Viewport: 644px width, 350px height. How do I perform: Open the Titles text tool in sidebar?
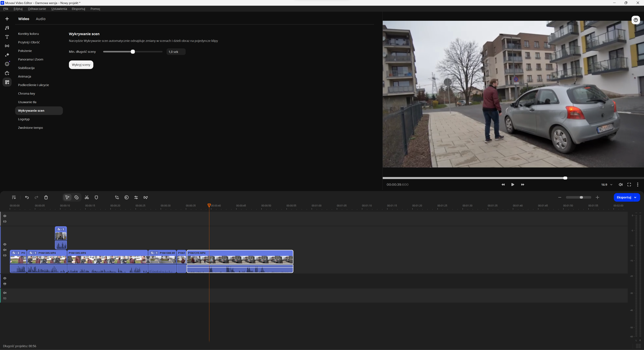click(7, 37)
